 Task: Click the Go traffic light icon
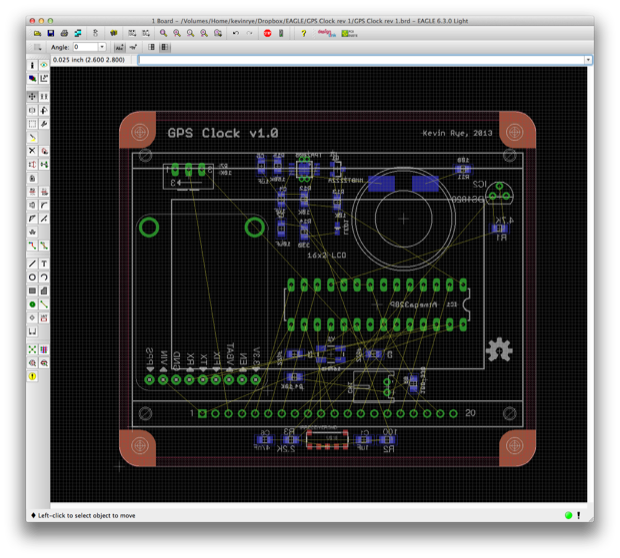[281, 34]
